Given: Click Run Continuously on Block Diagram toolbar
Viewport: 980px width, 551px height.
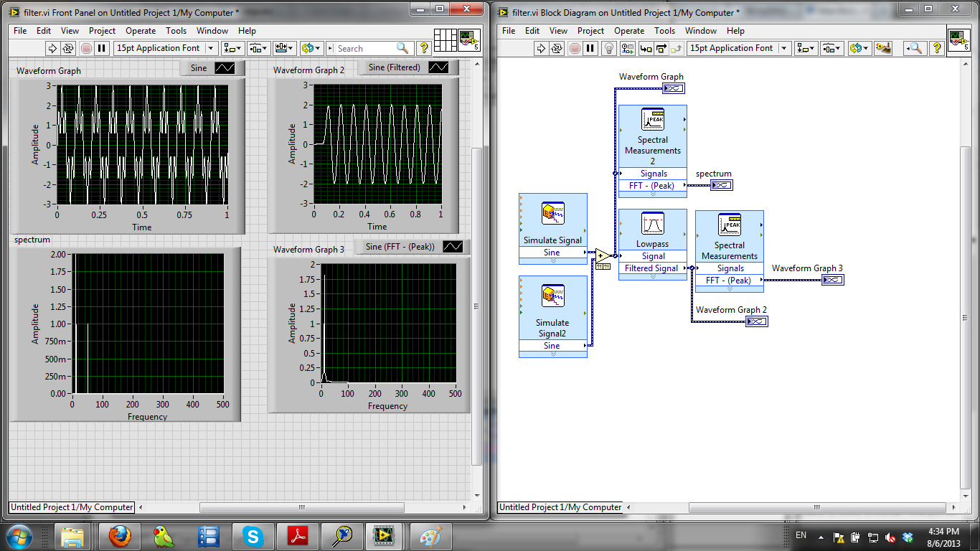Looking at the screenshot, I should [x=557, y=48].
